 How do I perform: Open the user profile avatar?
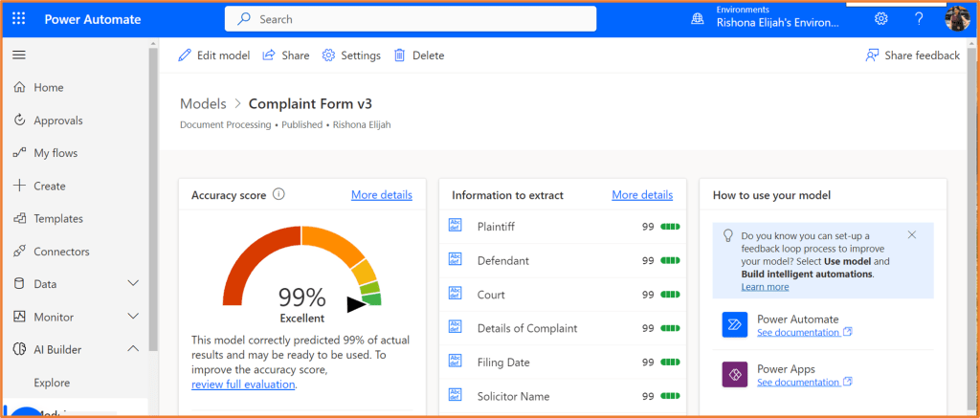(957, 19)
